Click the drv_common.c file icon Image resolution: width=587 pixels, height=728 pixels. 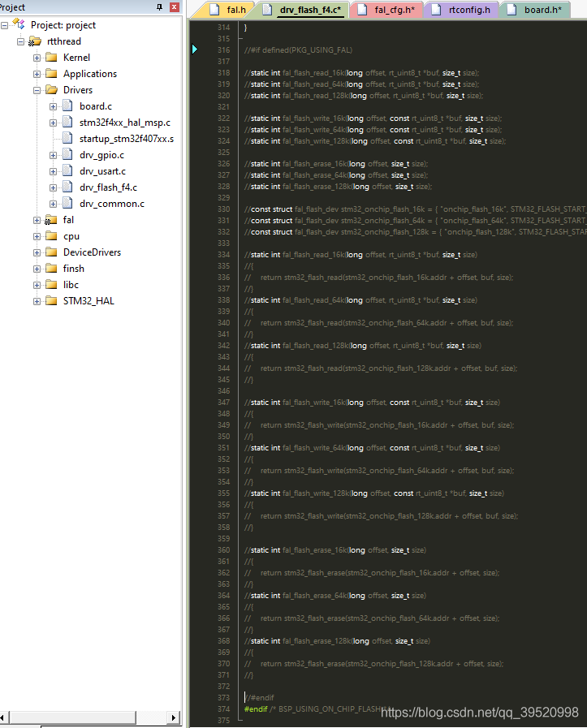[67, 204]
